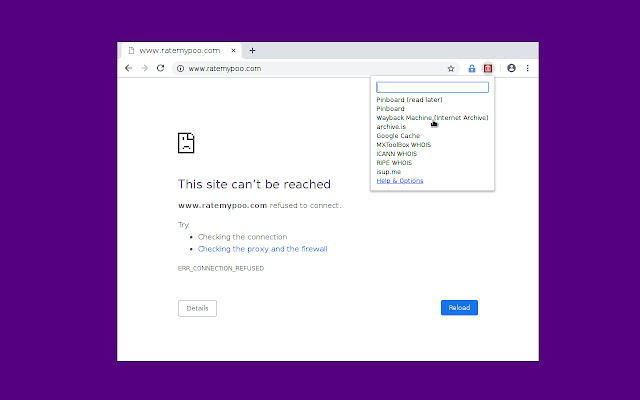Click the blue padlock extension icon
The height and width of the screenshot is (400, 640).
(x=472, y=69)
